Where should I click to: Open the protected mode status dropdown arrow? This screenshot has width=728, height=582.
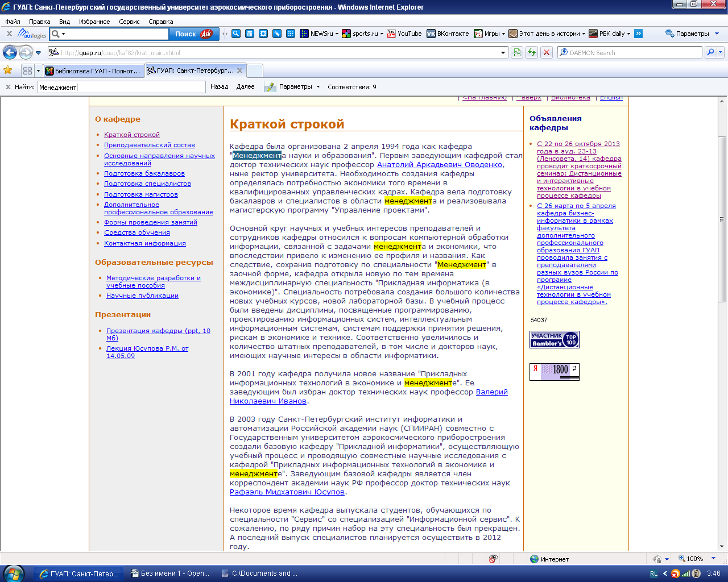tap(667, 559)
